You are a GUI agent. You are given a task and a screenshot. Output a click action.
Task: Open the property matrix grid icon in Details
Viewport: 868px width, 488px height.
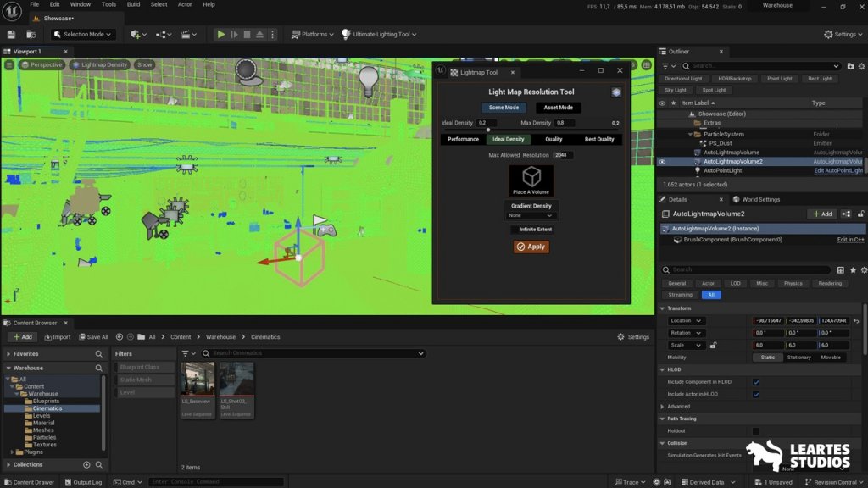tap(840, 270)
